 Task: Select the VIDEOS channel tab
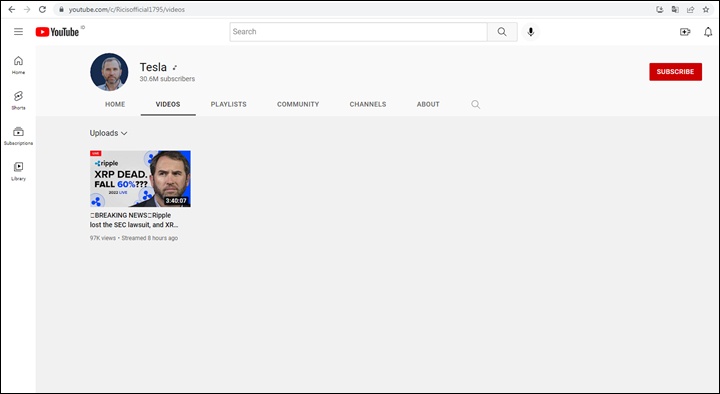tap(168, 104)
